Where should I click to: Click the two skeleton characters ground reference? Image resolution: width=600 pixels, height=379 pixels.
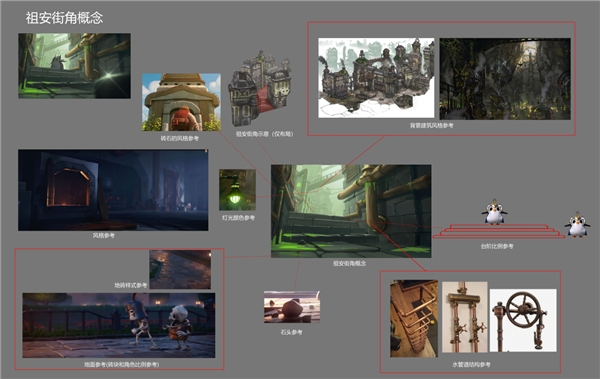click(x=119, y=325)
